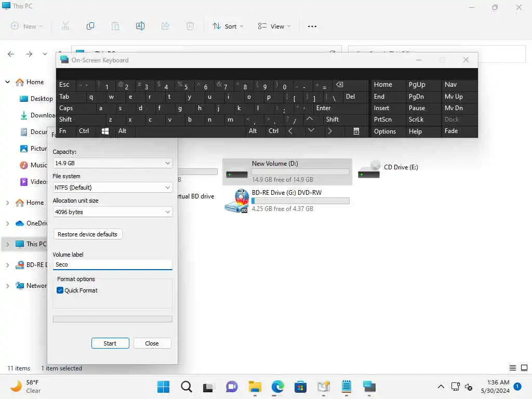Click the Cut icon in Explorer toolbar
The height and width of the screenshot is (399, 532).
pyautogui.click(x=65, y=26)
